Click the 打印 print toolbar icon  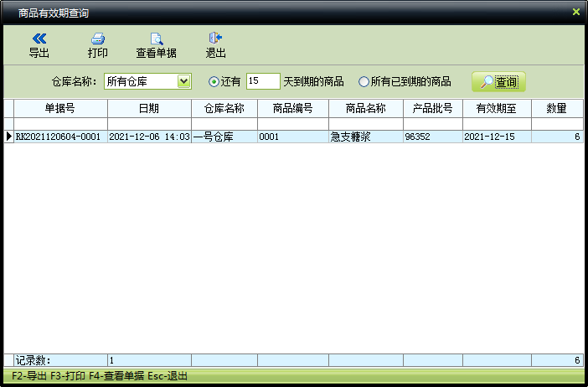click(98, 45)
